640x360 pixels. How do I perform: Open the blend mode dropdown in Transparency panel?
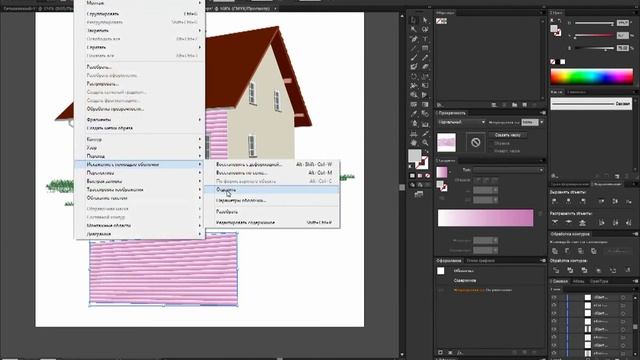[x=461, y=122]
